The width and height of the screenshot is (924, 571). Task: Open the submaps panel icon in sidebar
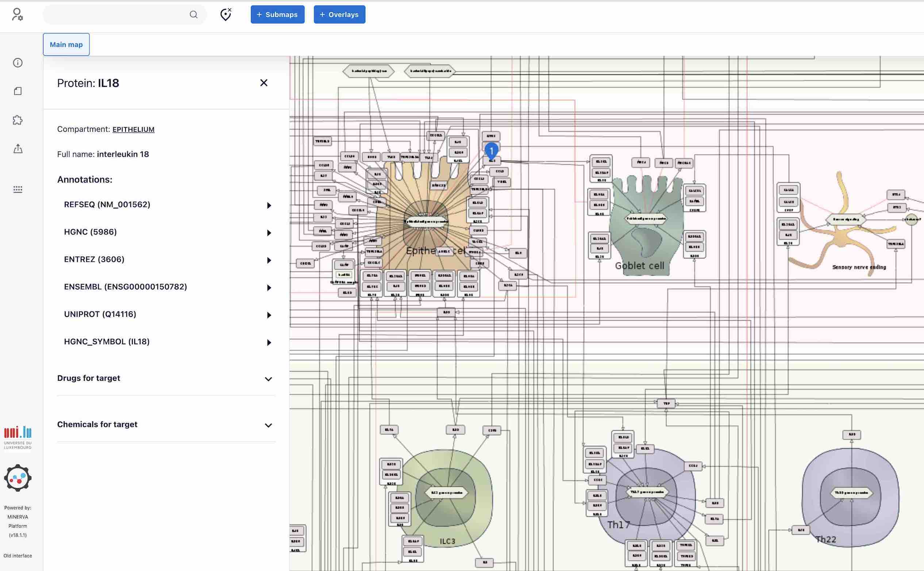click(x=18, y=91)
